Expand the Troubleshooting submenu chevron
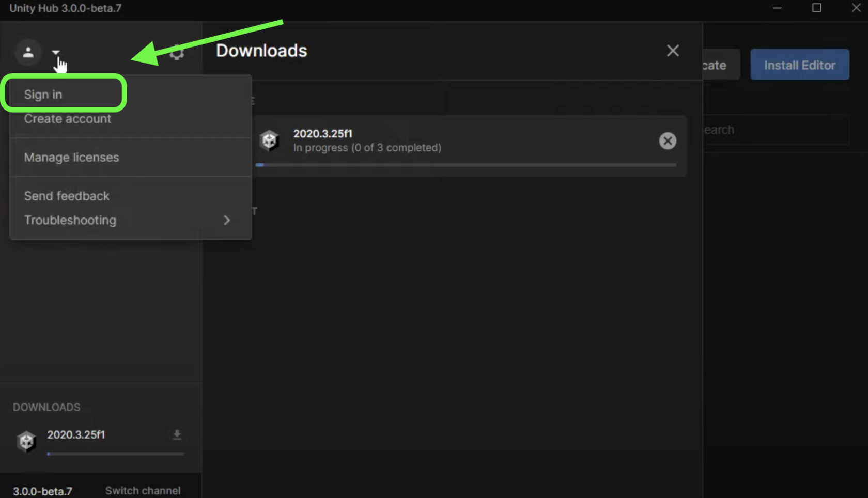The image size is (868, 498). click(x=227, y=220)
